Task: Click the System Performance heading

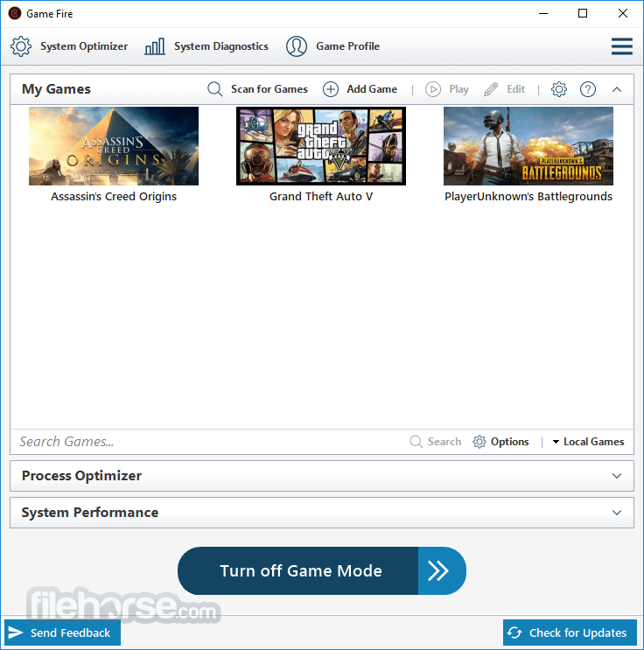Action: click(x=90, y=513)
